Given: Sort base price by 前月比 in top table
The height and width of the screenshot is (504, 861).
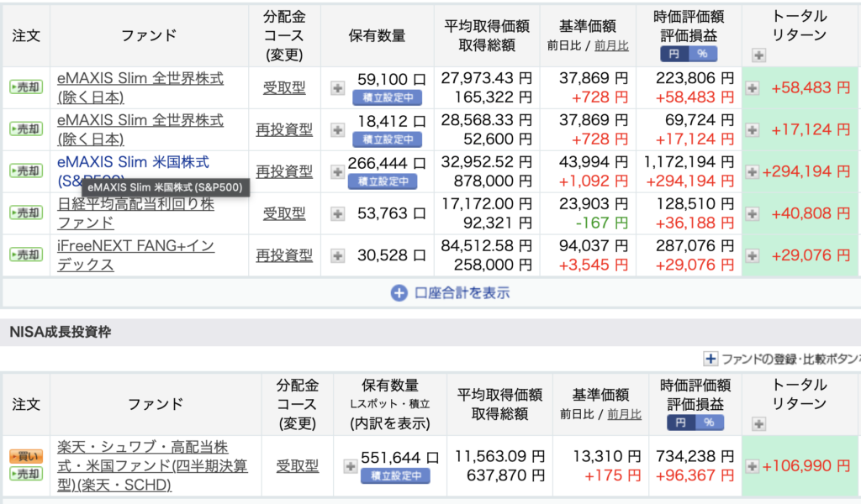Looking at the screenshot, I should point(612,46).
